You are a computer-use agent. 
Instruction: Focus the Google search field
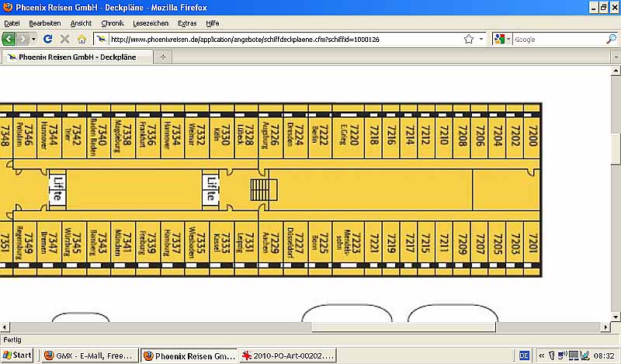coord(559,40)
